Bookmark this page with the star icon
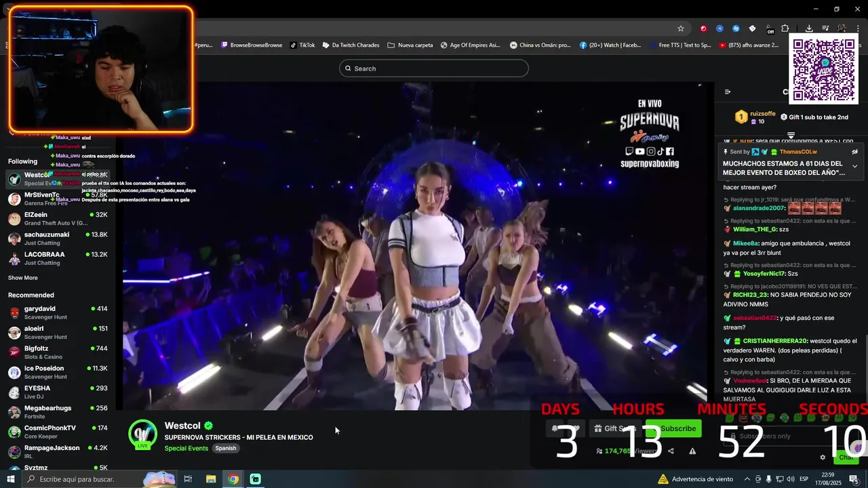The image size is (868, 488). [x=681, y=28]
